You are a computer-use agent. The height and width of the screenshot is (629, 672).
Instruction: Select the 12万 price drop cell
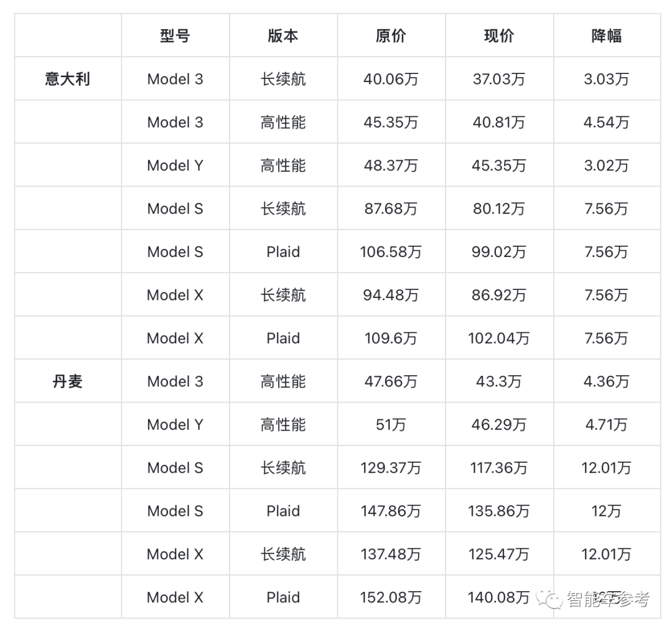tap(607, 511)
